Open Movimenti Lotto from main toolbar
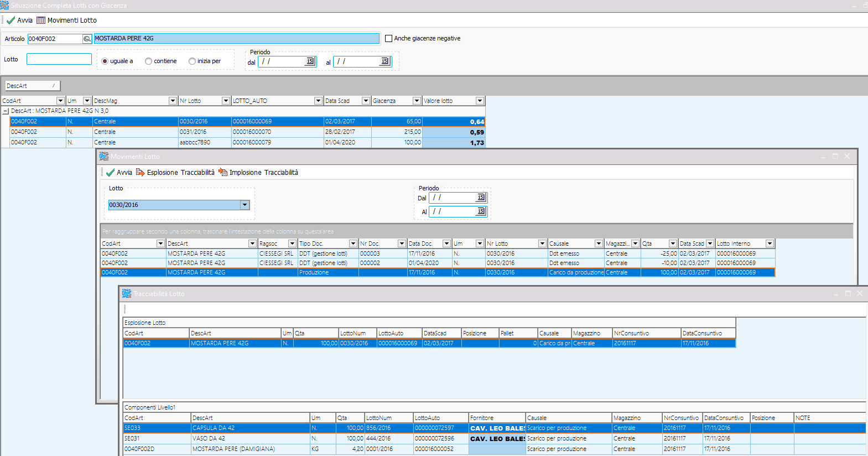The image size is (868, 456). (x=66, y=20)
